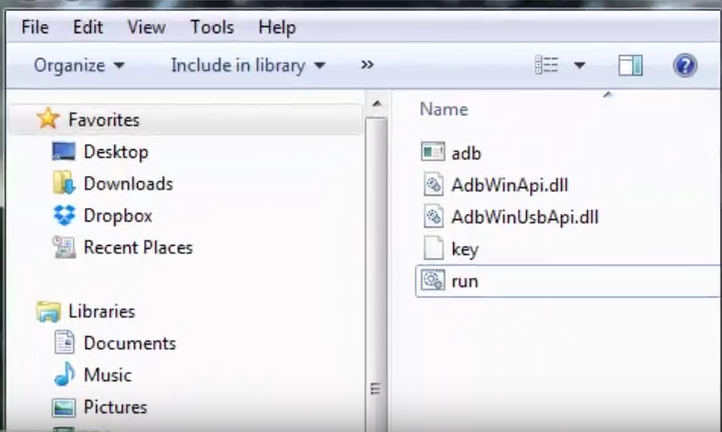Sort files by the Name column
The height and width of the screenshot is (432, 722).
(x=444, y=109)
